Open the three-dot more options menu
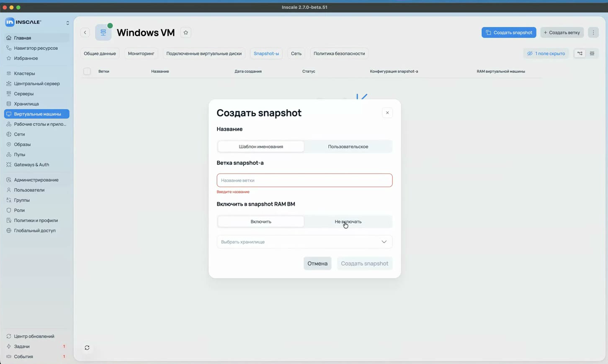The height and width of the screenshot is (364, 608). click(x=593, y=33)
